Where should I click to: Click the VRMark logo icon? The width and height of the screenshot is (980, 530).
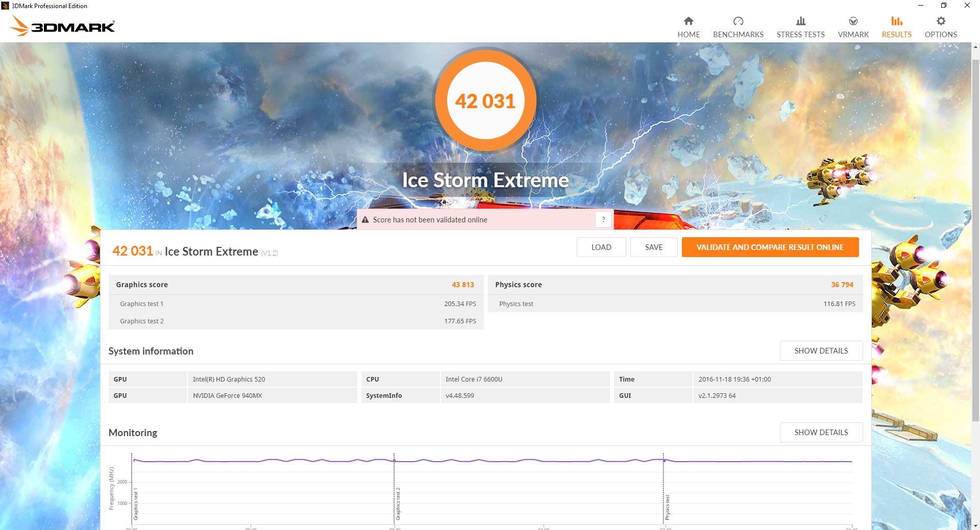click(853, 21)
